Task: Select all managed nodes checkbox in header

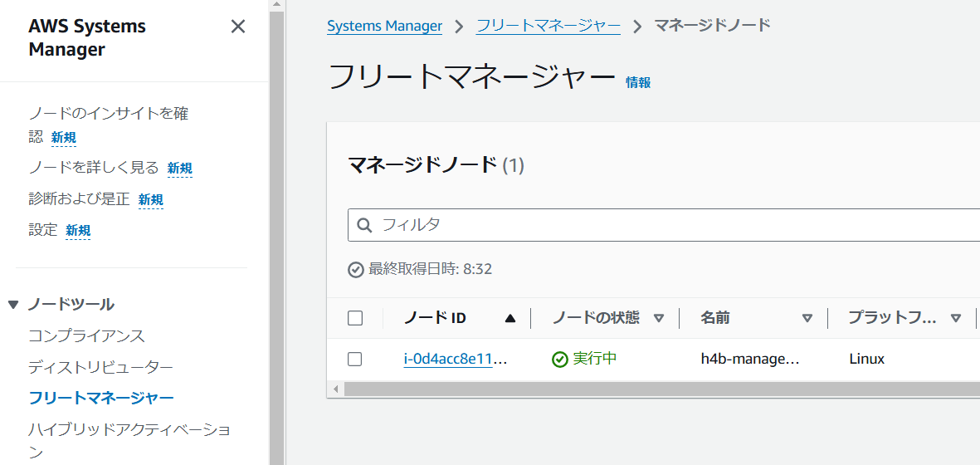Action: click(355, 318)
